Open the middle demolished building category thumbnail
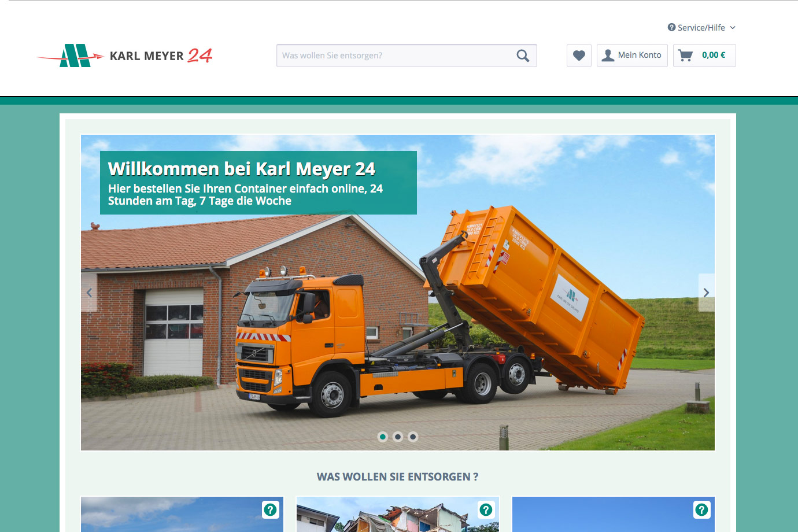 click(x=398, y=514)
